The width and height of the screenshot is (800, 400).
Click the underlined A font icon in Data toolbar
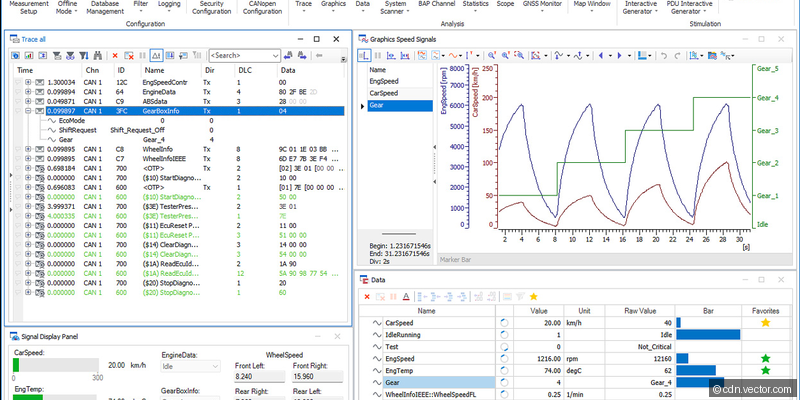406,296
